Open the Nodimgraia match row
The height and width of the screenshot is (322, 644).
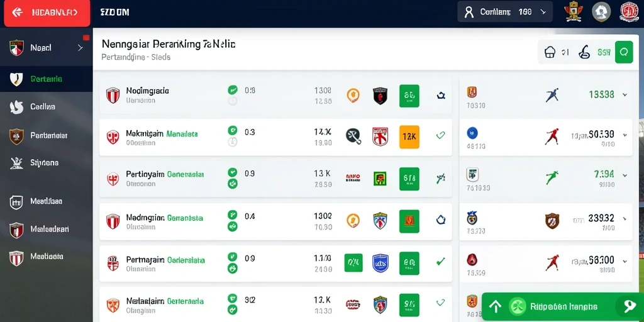tap(275, 96)
